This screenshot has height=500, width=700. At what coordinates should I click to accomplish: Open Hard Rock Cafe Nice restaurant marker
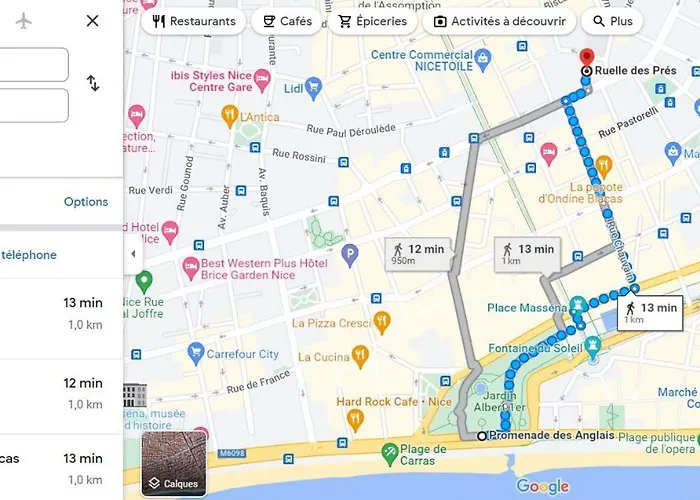(x=355, y=420)
